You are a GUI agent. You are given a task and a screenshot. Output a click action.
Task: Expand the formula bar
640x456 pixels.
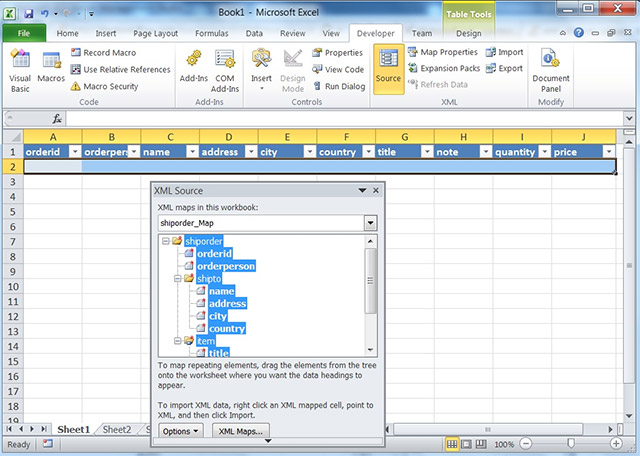[x=629, y=119]
